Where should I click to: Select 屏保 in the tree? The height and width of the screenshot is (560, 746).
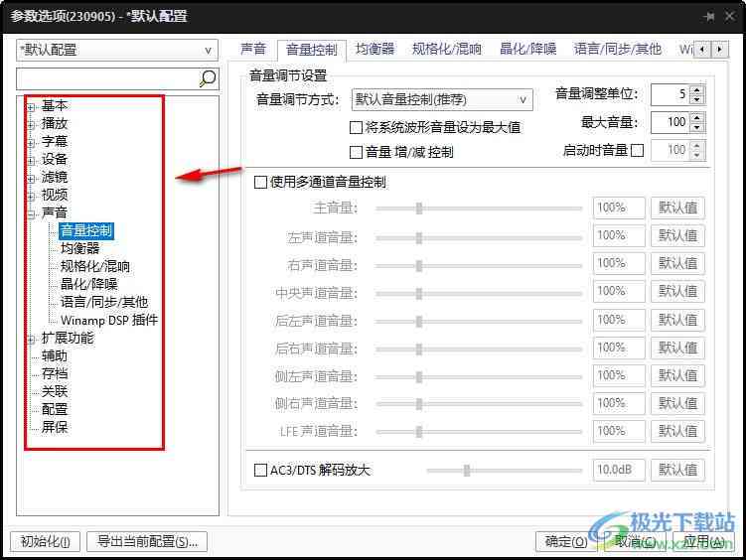pyautogui.click(x=55, y=427)
